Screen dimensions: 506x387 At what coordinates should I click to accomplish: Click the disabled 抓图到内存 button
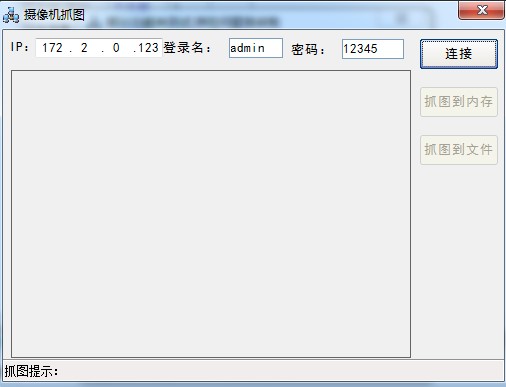(x=459, y=102)
